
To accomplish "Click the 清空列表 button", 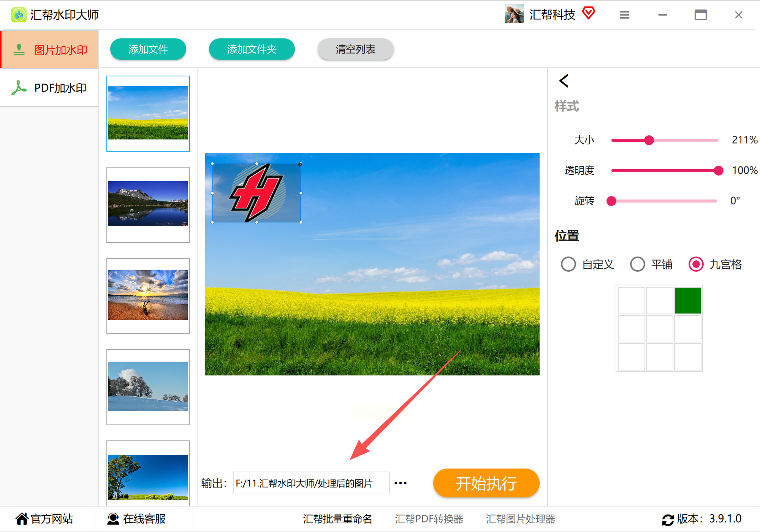I will (x=355, y=49).
